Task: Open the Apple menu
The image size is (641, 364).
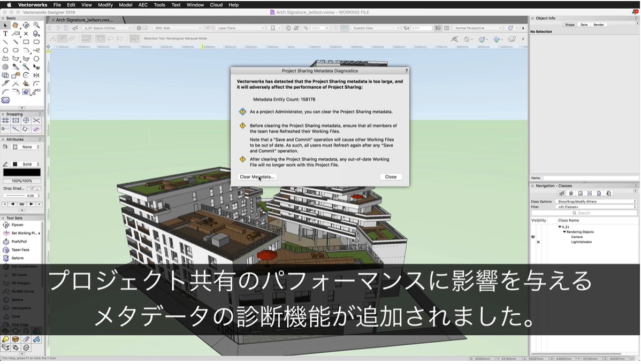Action: 9,5
